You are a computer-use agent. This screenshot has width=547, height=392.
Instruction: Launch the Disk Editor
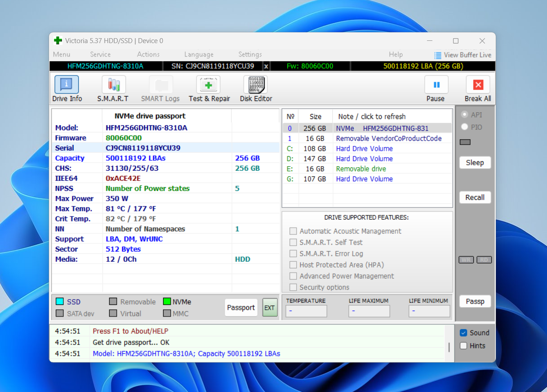click(x=256, y=88)
